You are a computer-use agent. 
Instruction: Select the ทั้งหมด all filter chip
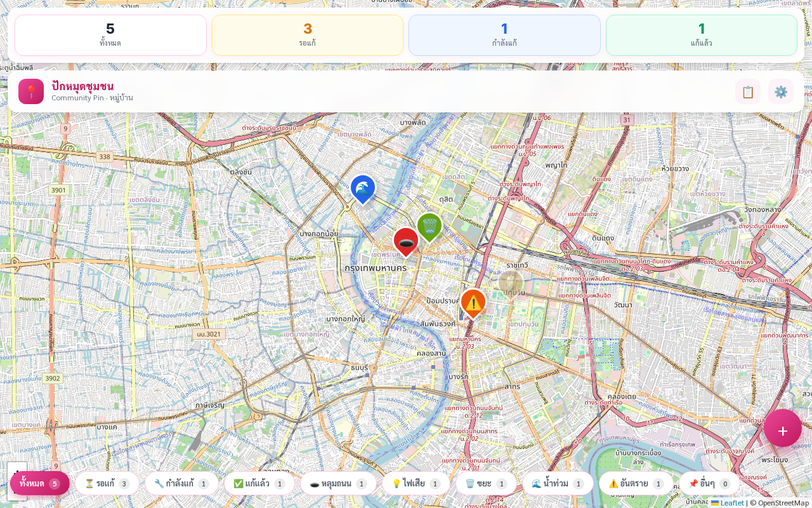tap(40, 483)
